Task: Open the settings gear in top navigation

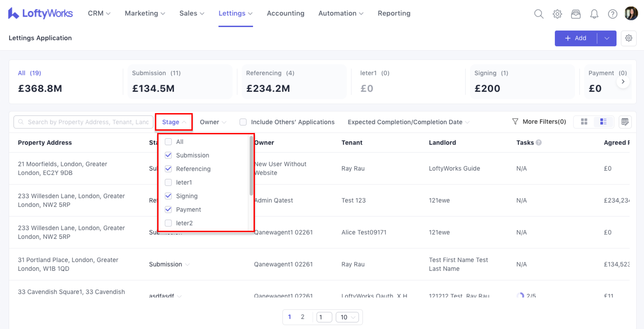Action: [x=557, y=14]
